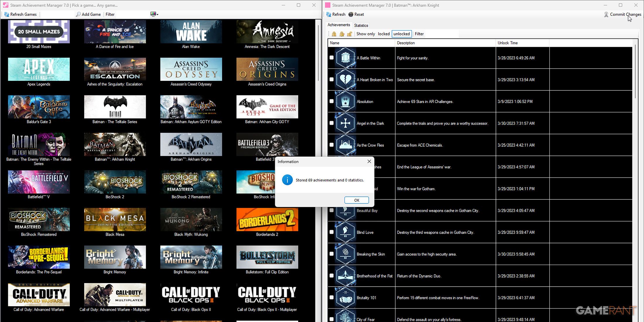Select the Bulletstorm: Full Clip Edition thumbnail

(x=267, y=257)
